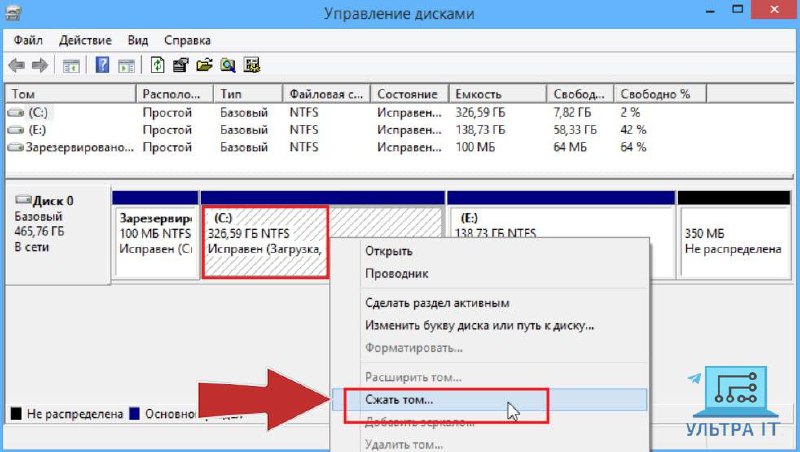Select Сжать том in the context menu
The width and height of the screenshot is (800, 452).
point(400,400)
